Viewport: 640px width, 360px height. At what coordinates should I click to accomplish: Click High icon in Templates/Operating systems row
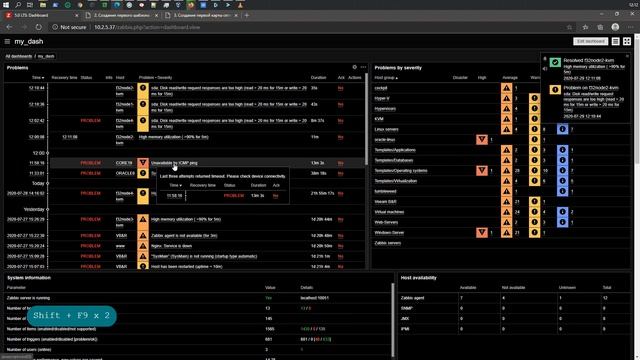(x=482, y=171)
